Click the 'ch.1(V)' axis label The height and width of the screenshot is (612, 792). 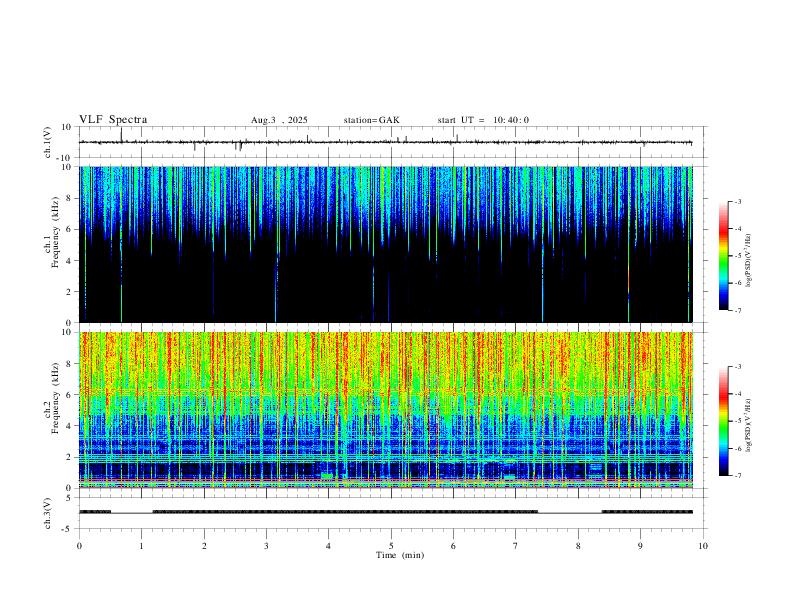pyautogui.click(x=48, y=142)
